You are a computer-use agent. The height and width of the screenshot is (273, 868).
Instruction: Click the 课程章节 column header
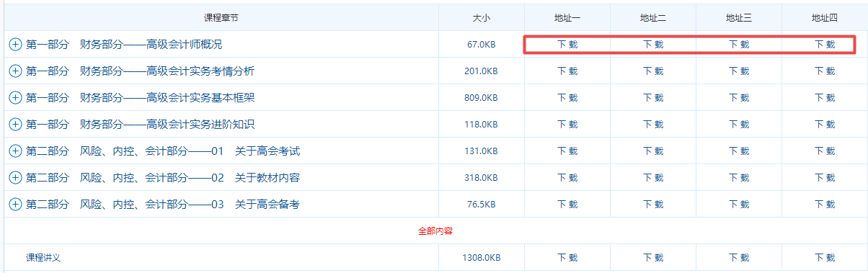(x=221, y=18)
